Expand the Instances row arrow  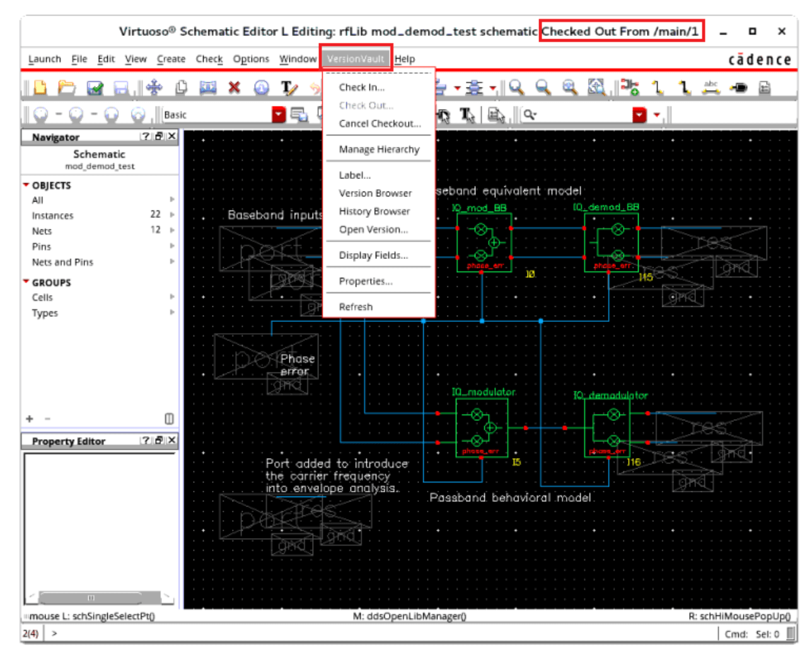point(172,215)
